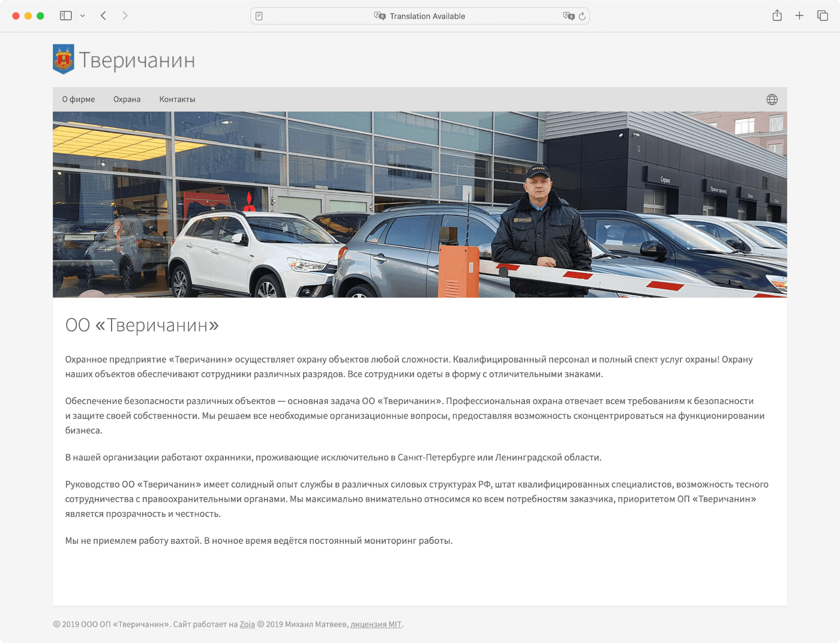
Task: Open the sidebar options dropdown chevron
Action: 83,16
